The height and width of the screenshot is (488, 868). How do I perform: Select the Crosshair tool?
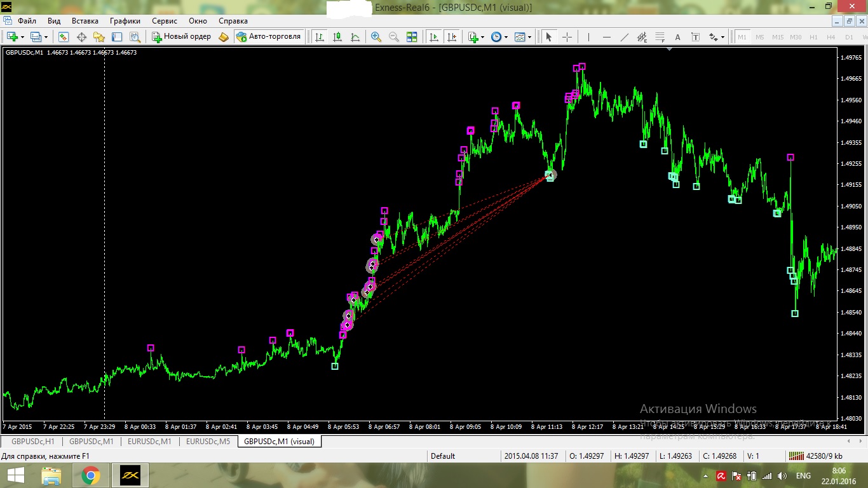click(x=567, y=37)
